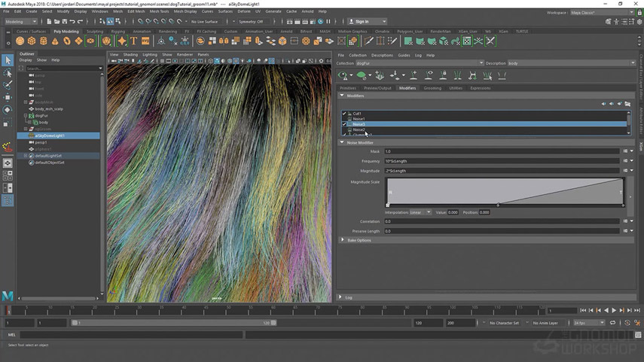Viewport: 644px width, 362px height.
Task: Click the New Scene icon
Action: [49, 21]
